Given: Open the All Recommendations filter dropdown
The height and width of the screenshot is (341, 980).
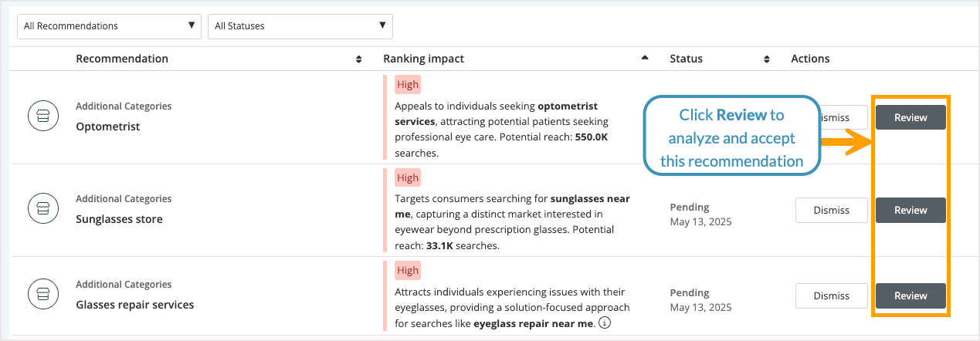Looking at the screenshot, I should coord(109,26).
